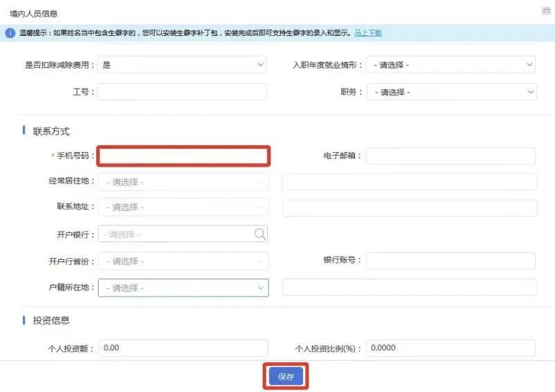Screen dimensions: 555x392
Task: Open the 联系地址 region dropdown
Action: (183, 207)
